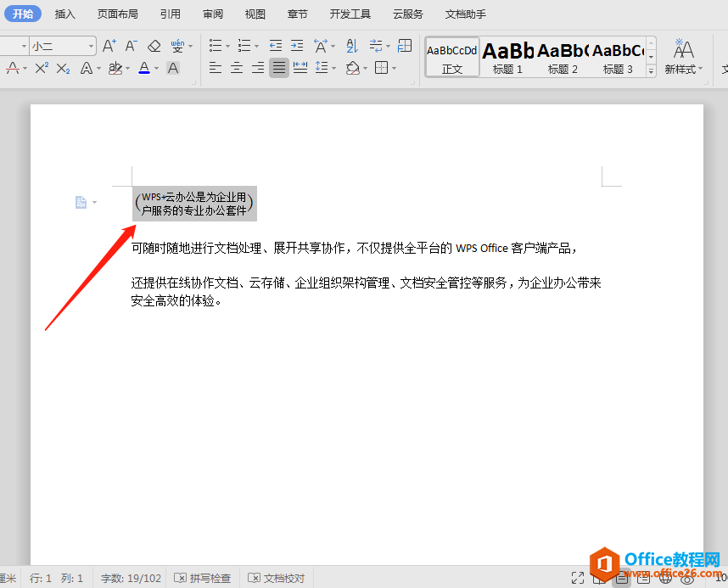Screen dimensions: 728x588
Task: Click the word count in status bar
Action: click(131, 578)
